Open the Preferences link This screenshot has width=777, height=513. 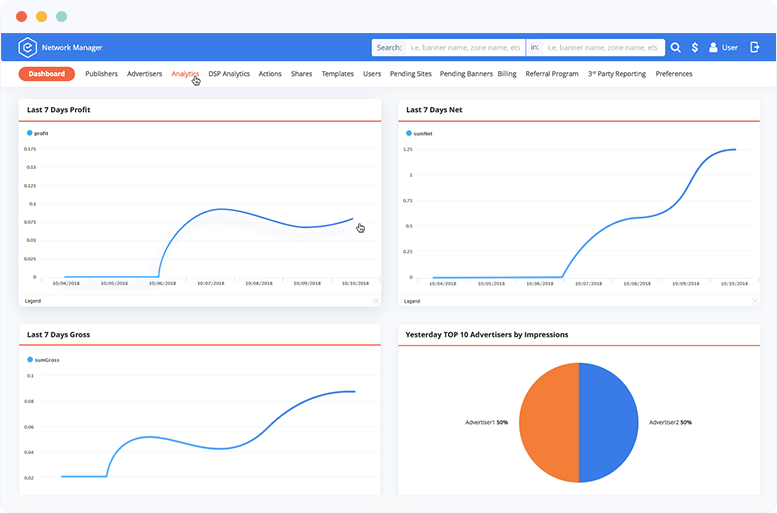point(674,74)
